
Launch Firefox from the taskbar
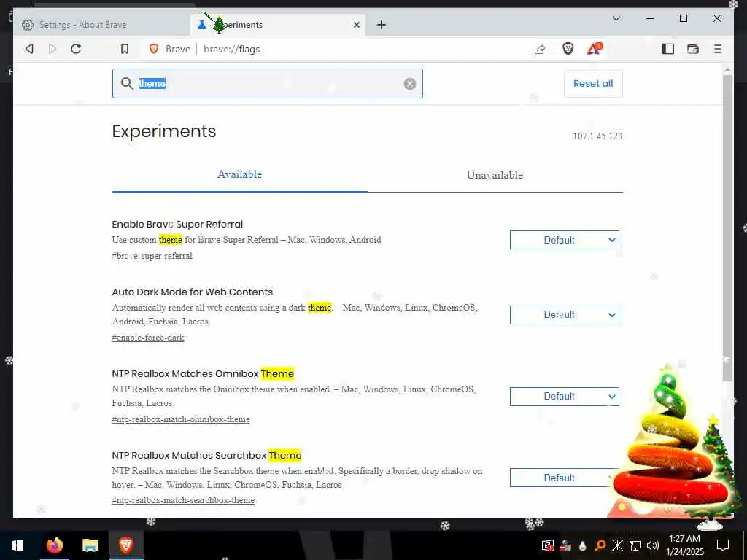coord(54,545)
